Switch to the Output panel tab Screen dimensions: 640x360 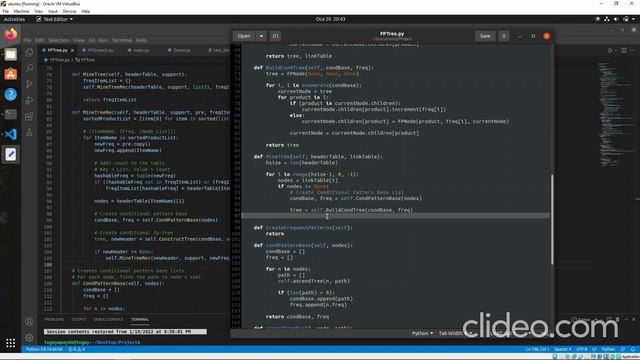coord(78,319)
